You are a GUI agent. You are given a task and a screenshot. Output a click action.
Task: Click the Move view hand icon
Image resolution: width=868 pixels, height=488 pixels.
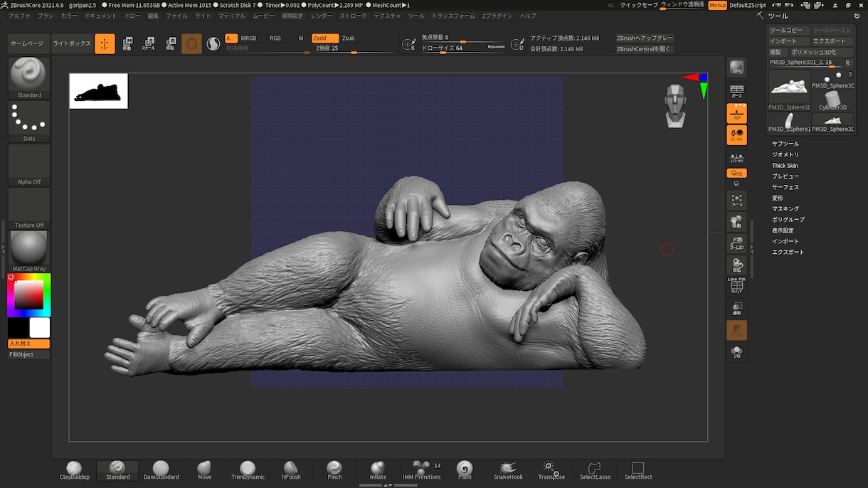736,222
